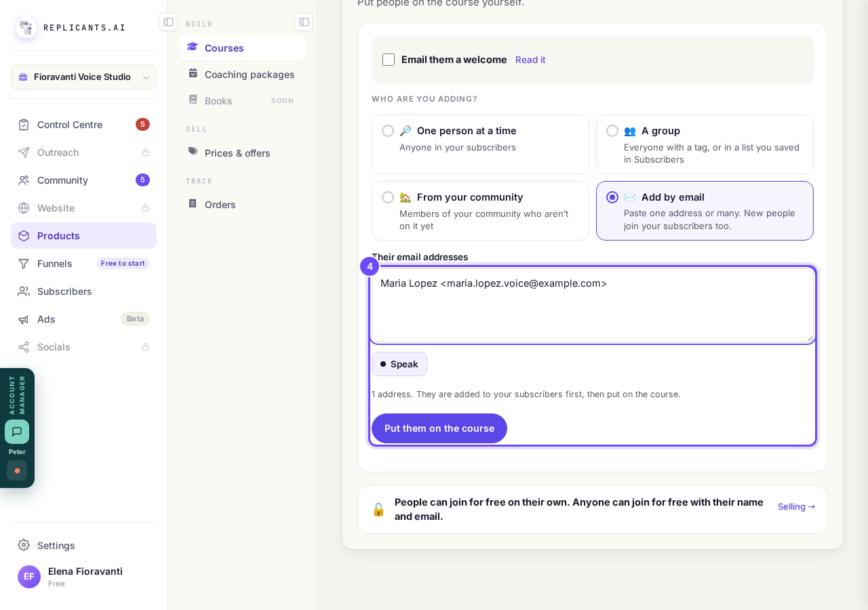Click the EF avatar for Elena Fioravanti

point(29,577)
